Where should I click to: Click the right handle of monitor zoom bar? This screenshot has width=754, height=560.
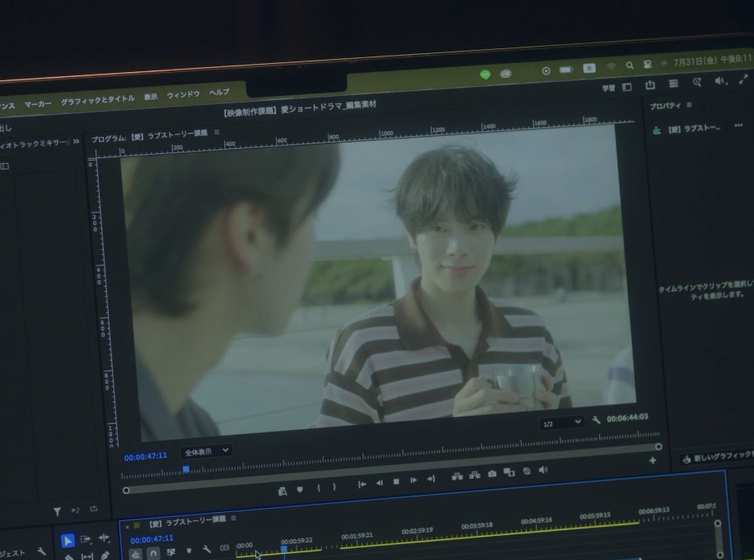coord(658,447)
